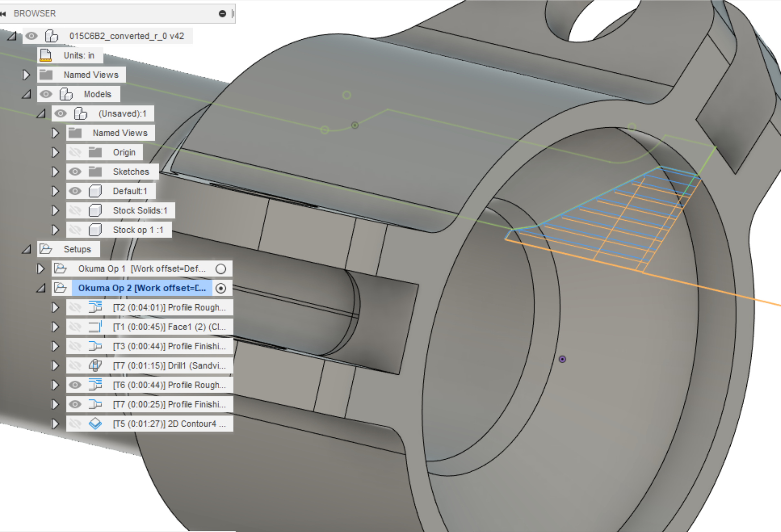781x532 pixels.
Task: Click the minimize dot on the browser header
Action: pyautogui.click(x=222, y=14)
